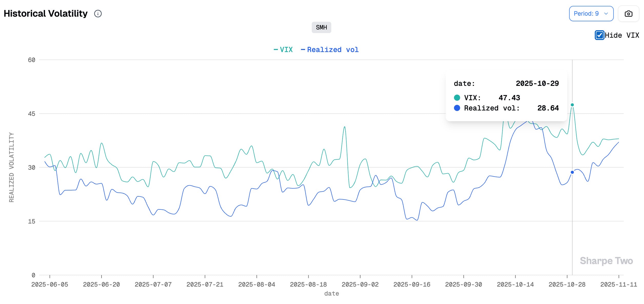The image size is (644, 304).
Task: Click the Historical Volatility title
Action: [x=46, y=14]
